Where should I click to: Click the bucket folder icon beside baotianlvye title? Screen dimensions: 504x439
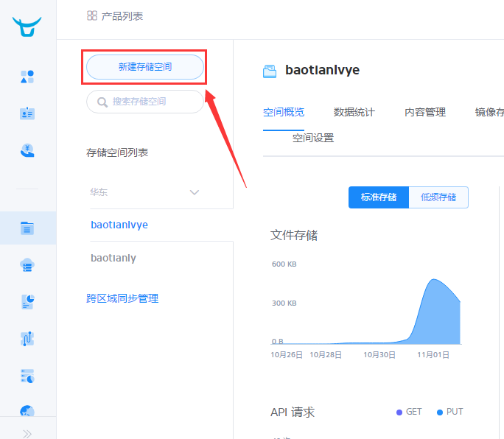click(x=270, y=71)
